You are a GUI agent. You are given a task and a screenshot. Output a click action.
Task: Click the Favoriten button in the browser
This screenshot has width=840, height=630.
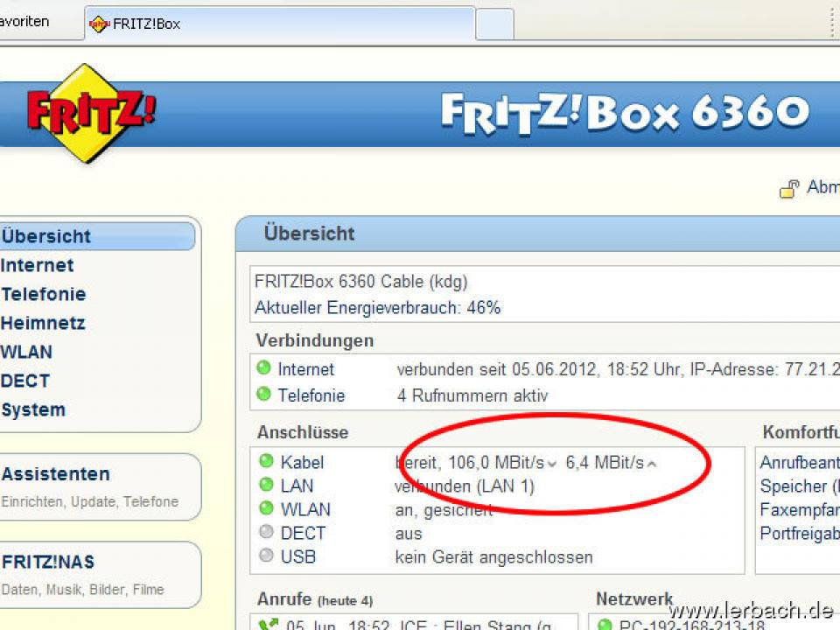pos(24,22)
